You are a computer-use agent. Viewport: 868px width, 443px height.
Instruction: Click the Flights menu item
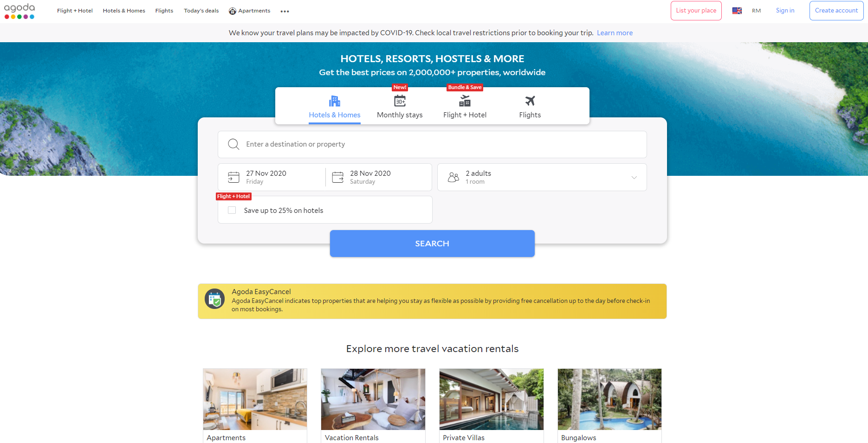(164, 10)
